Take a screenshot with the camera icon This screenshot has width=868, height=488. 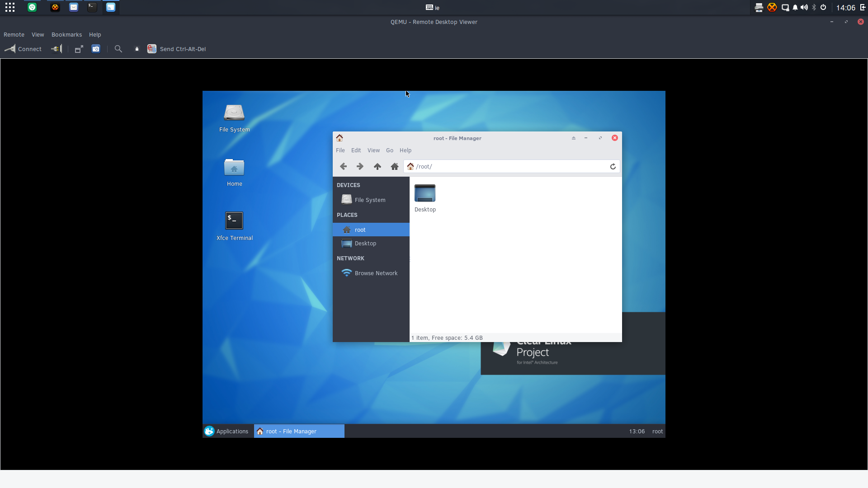(96, 49)
